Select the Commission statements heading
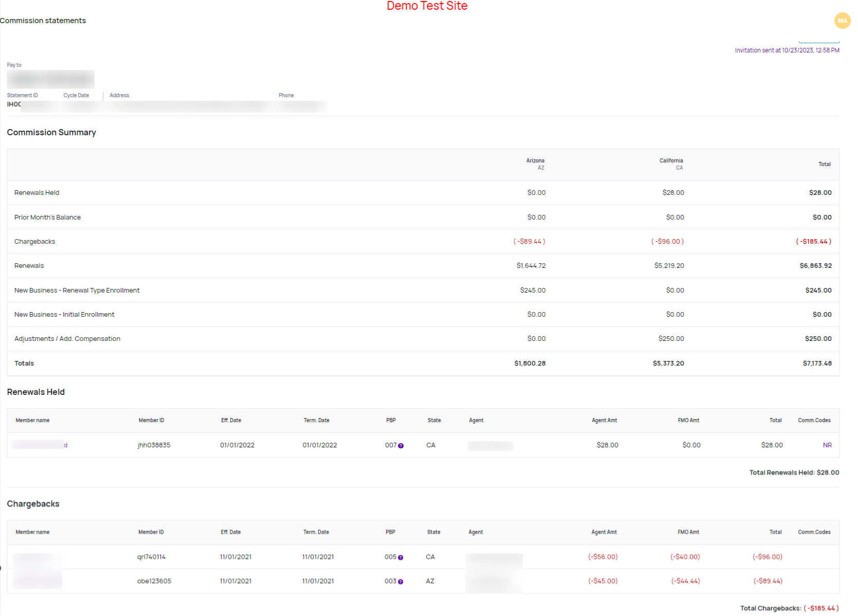858x616 pixels. coord(43,21)
